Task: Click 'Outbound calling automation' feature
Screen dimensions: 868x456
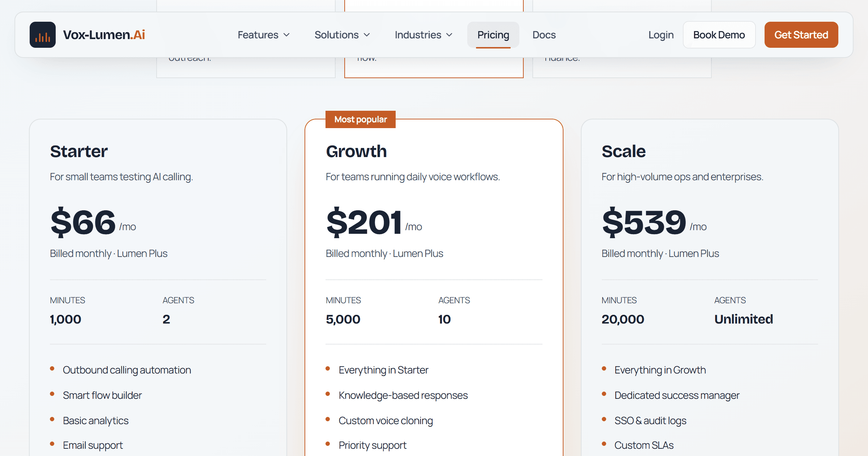Action: pos(127,370)
